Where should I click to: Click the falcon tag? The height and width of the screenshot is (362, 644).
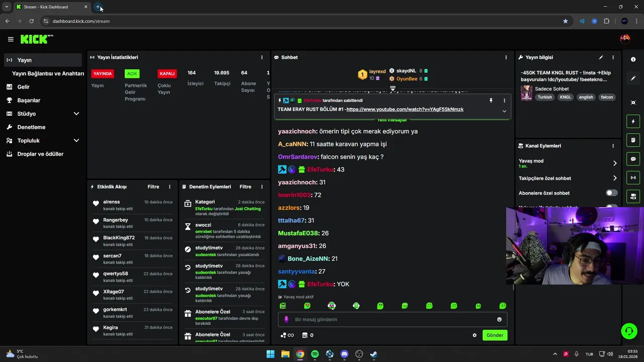pyautogui.click(x=607, y=97)
